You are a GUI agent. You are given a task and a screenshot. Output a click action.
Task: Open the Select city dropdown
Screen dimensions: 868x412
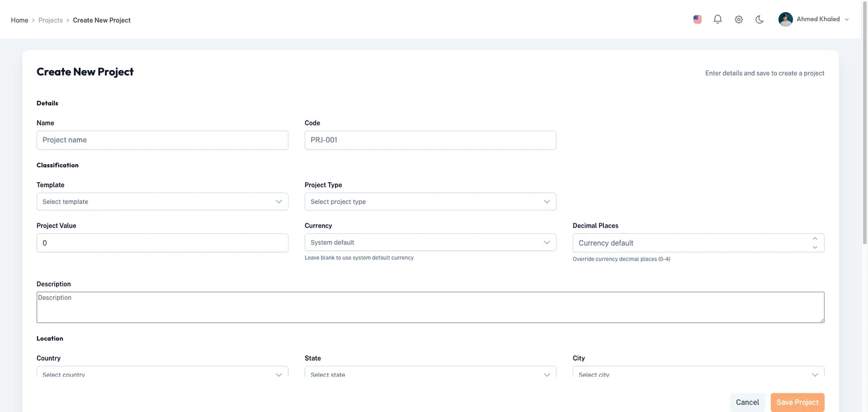pos(699,373)
